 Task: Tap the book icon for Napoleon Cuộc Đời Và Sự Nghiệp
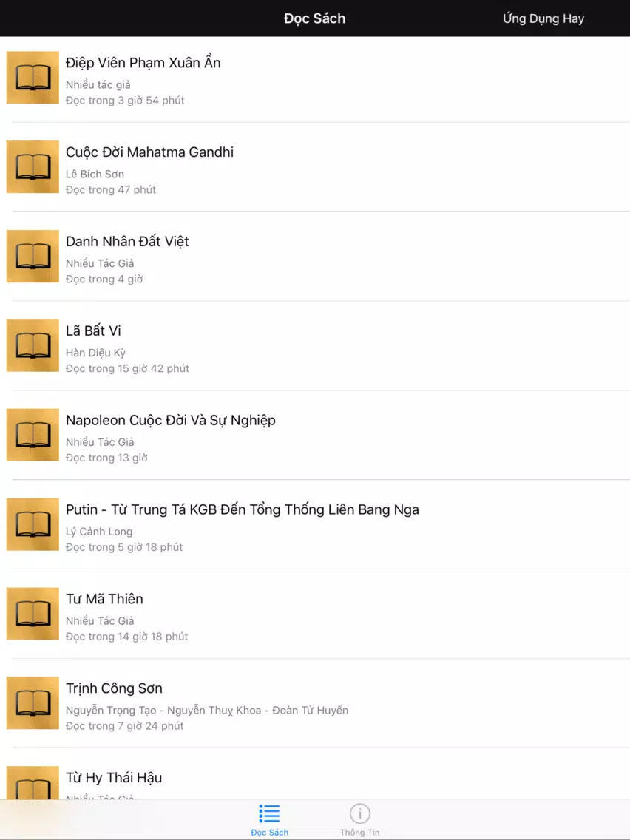click(x=33, y=435)
